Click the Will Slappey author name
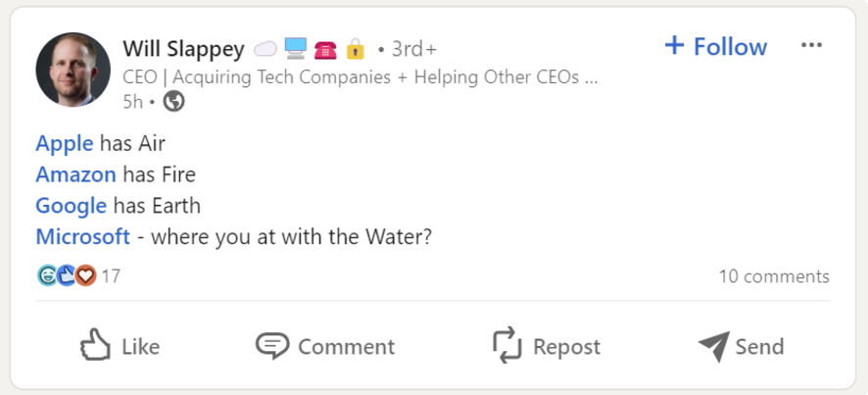 [183, 48]
